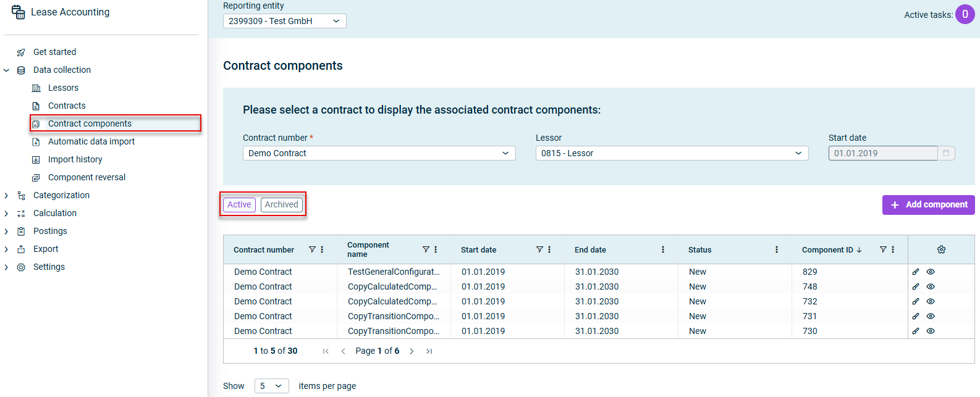Click the icon beside Automatic data import
This screenshot has width=980, height=397.
36,142
